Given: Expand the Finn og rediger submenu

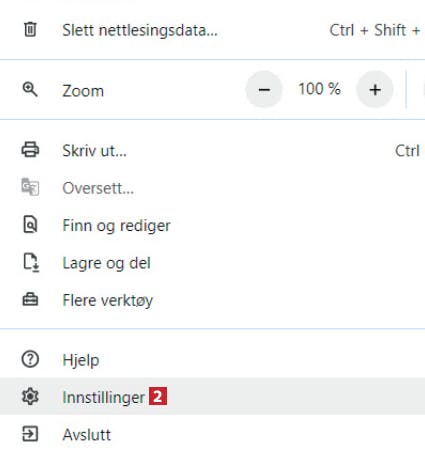Looking at the screenshot, I should pyautogui.click(x=212, y=225).
